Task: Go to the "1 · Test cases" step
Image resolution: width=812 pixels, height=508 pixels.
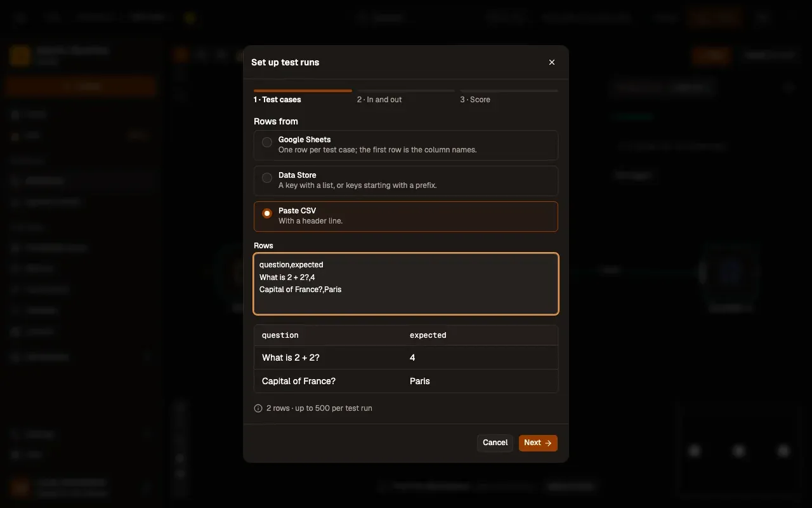Action: (x=303, y=96)
